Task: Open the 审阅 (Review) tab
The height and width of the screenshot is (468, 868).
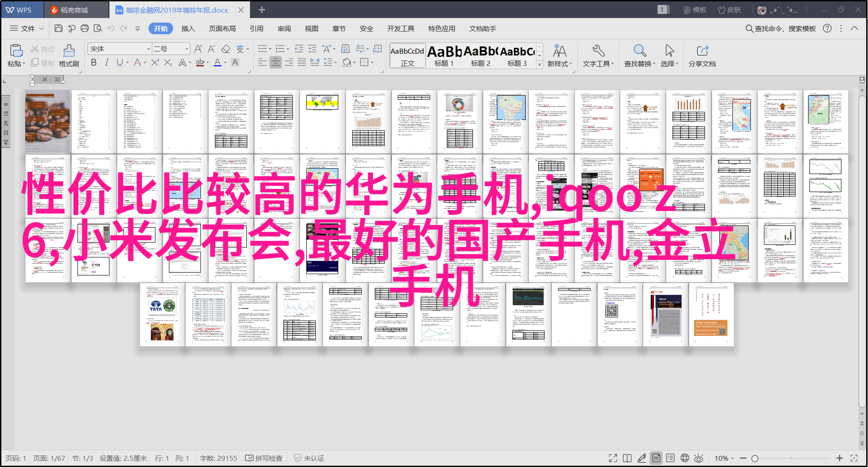Action: 284,28
